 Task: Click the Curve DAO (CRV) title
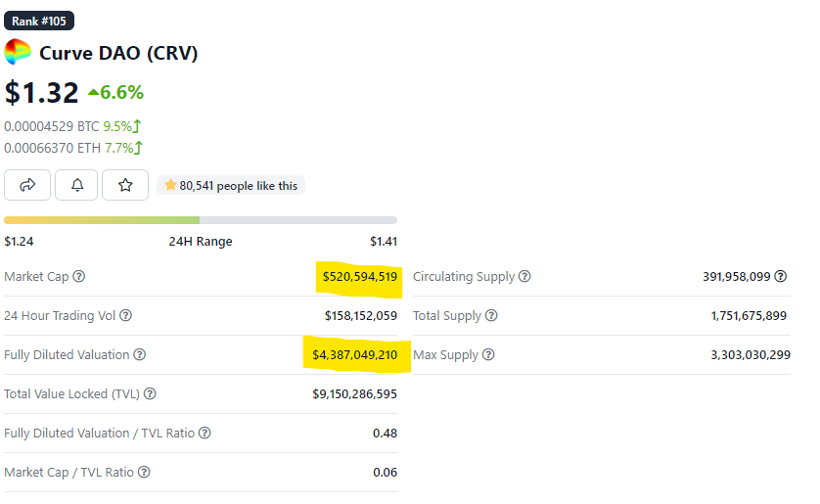click(118, 53)
